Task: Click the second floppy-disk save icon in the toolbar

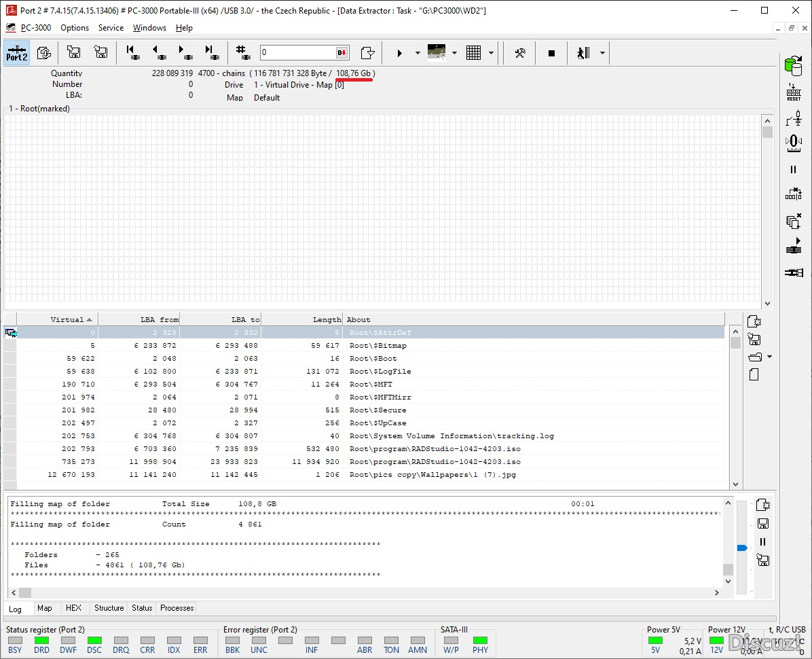Action: (x=100, y=52)
